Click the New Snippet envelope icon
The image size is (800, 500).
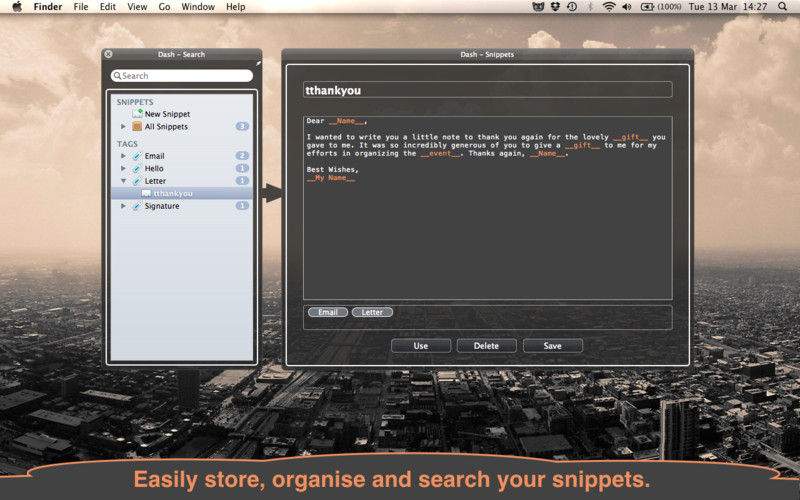[x=137, y=113]
